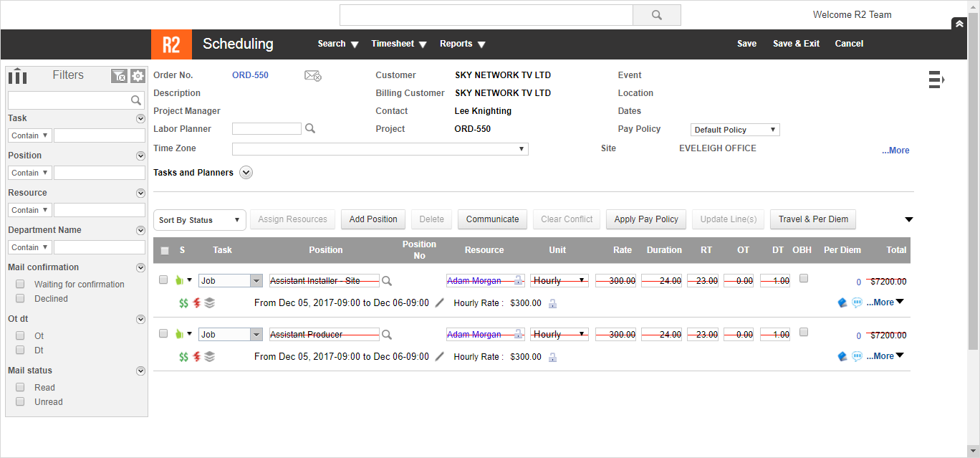Click the Filters panel search field

pos(69,100)
